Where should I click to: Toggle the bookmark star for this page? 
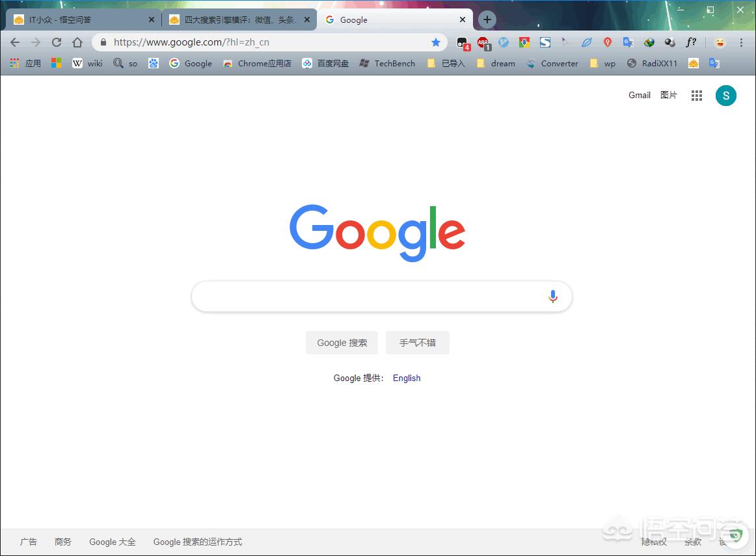[436, 42]
